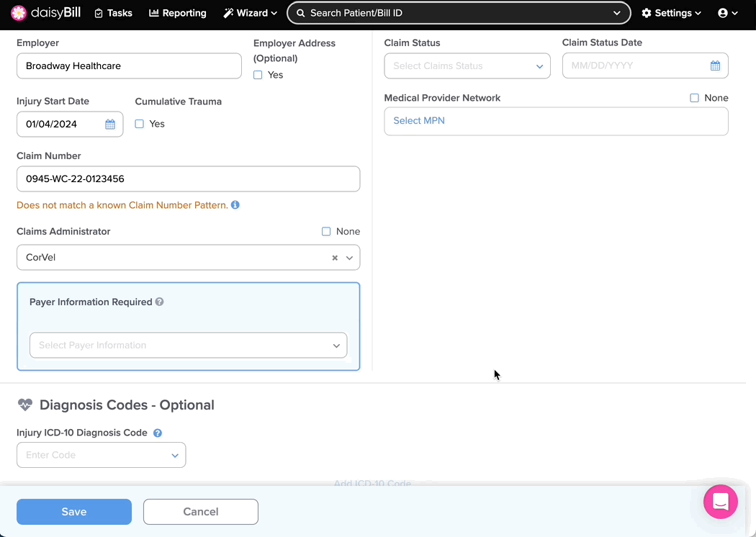Open the Injury Start Date calendar picker
The image size is (756, 537).
click(110, 125)
